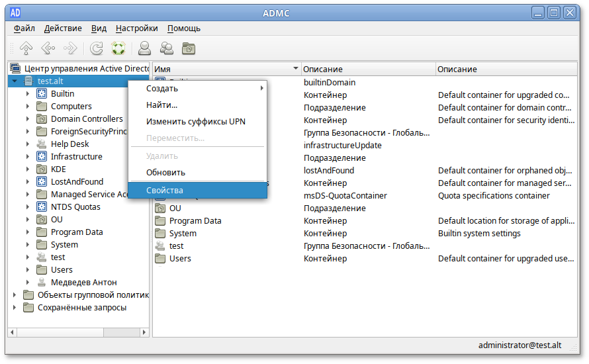Click the navigate back toolbar icon
The image size is (589, 364).
click(x=48, y=48)
